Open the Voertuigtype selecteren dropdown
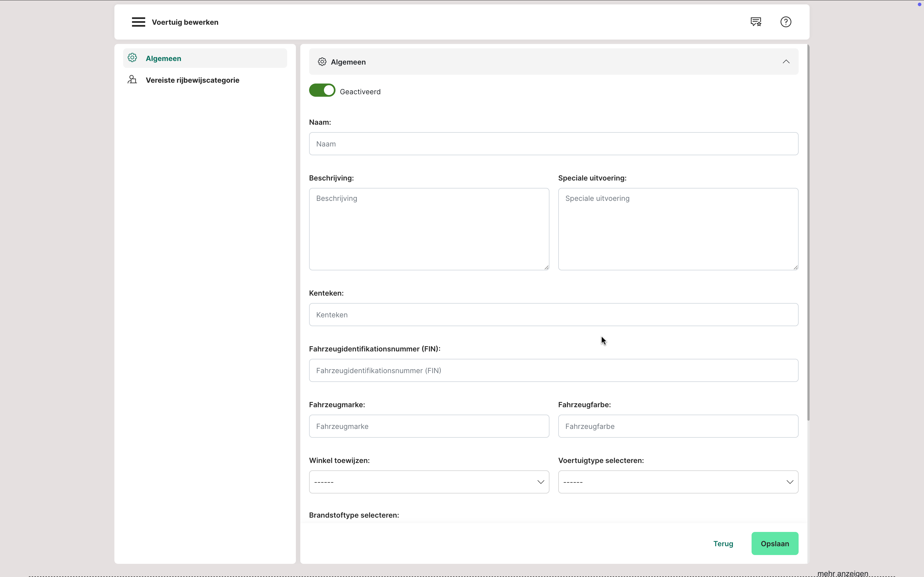 tap(678, 482)
